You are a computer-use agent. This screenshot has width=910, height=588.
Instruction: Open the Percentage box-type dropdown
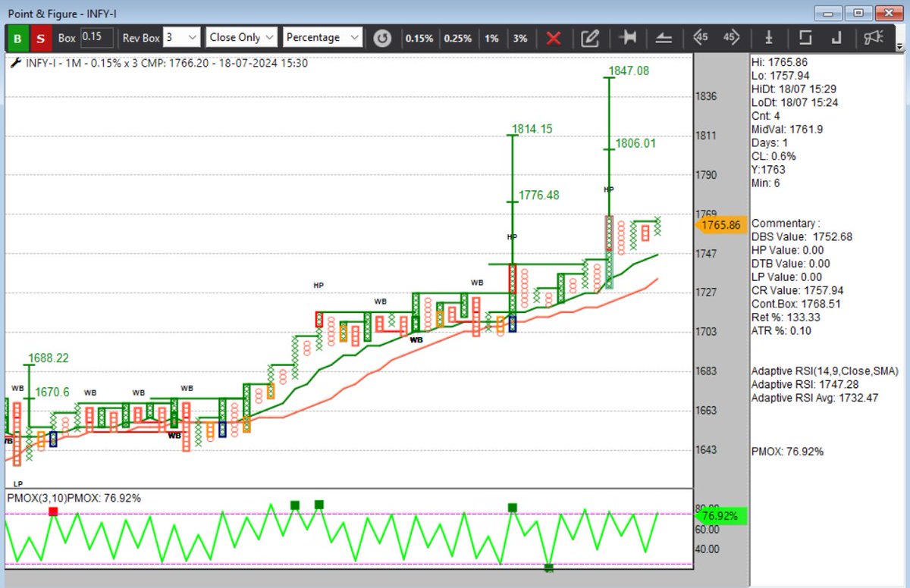(x=323, y=37)
